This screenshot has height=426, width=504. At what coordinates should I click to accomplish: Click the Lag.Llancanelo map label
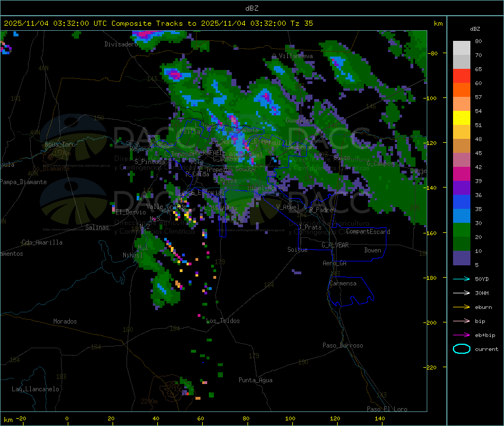click(x=36, y=389)
